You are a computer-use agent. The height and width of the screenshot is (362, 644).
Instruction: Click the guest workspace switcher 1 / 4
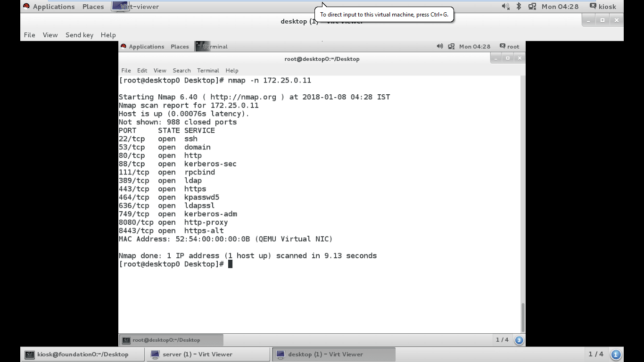[502, 340]
